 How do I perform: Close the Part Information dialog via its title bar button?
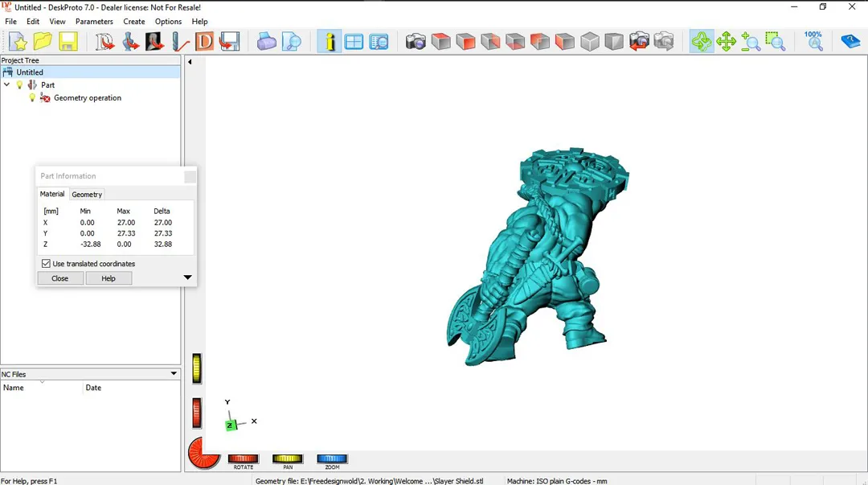[190, 176]
